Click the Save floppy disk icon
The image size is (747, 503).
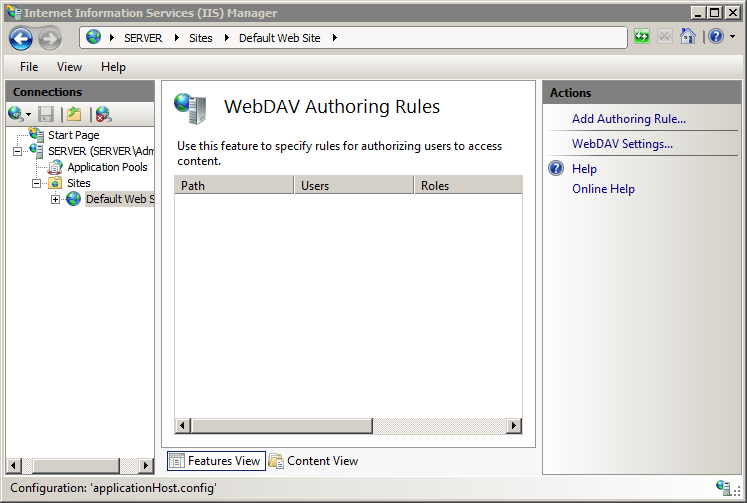(x=46, y=114)
